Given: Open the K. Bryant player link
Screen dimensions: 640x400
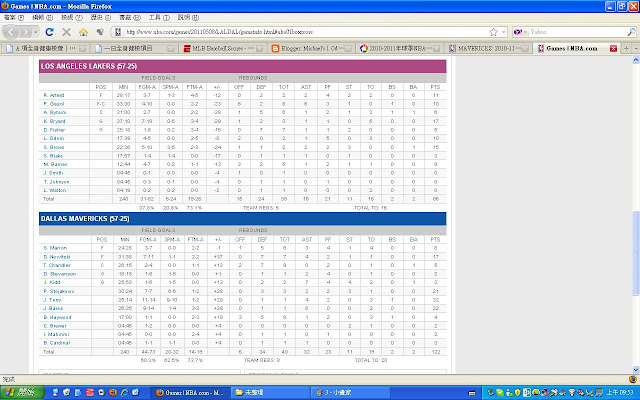Looking at the screenshot, I should click(x=55, y=121).
